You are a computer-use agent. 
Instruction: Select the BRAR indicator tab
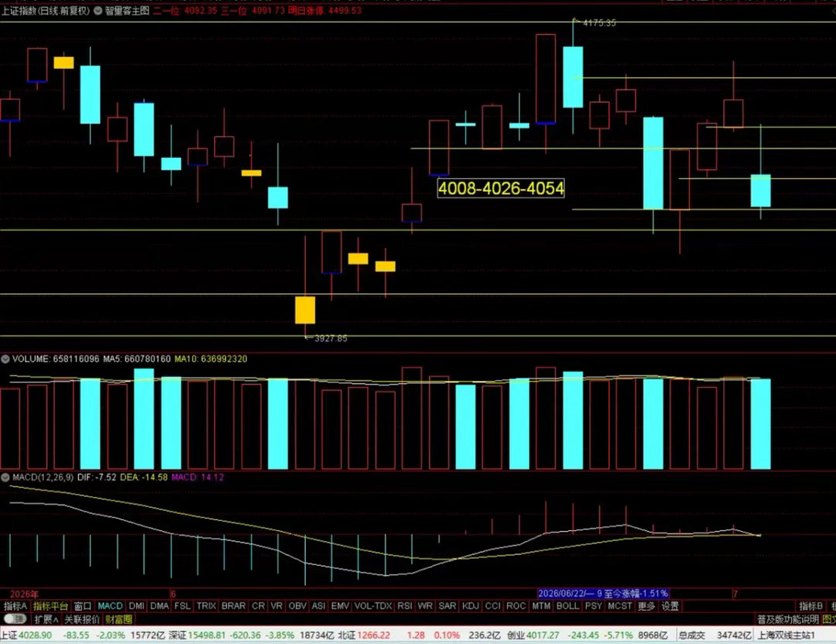(234, 606)
